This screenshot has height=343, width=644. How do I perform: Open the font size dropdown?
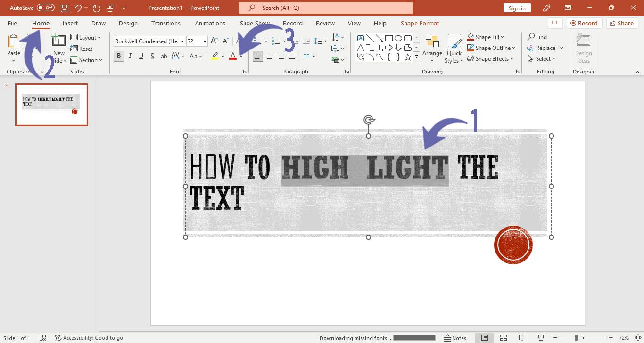(x=205, y=41)
